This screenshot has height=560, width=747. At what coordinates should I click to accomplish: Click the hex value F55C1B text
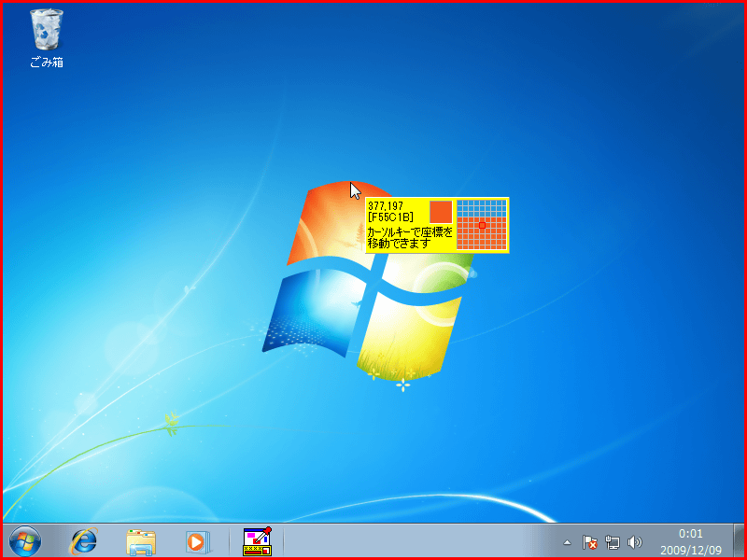(x=390, y=217)
